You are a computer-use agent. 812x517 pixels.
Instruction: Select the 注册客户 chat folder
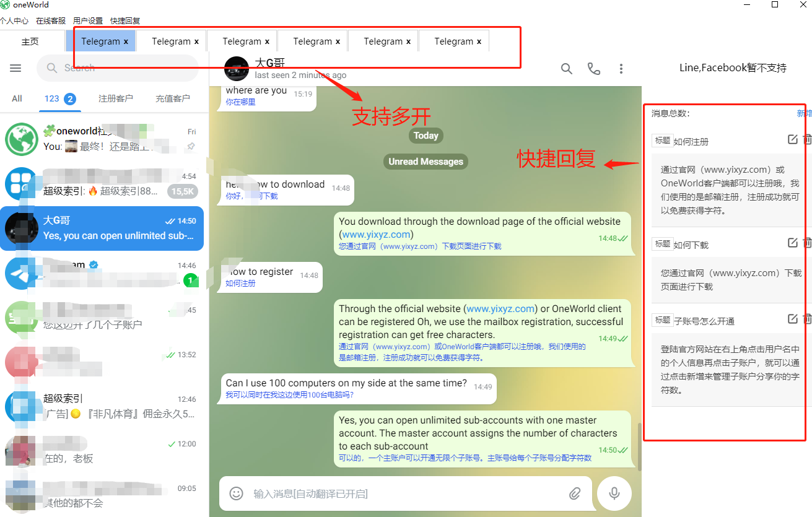point(116,98)
